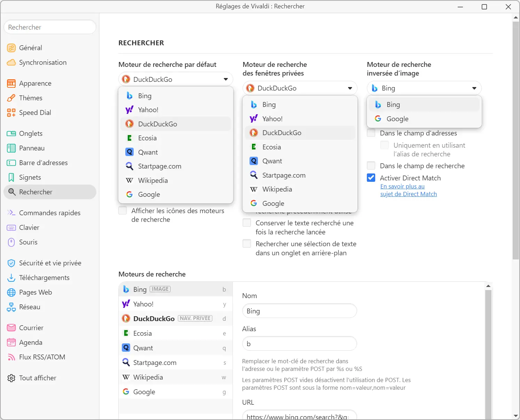This screenshot has height=420, width=520.
Task: Click the Agenda calendar icon
Action: pos(11,342)
